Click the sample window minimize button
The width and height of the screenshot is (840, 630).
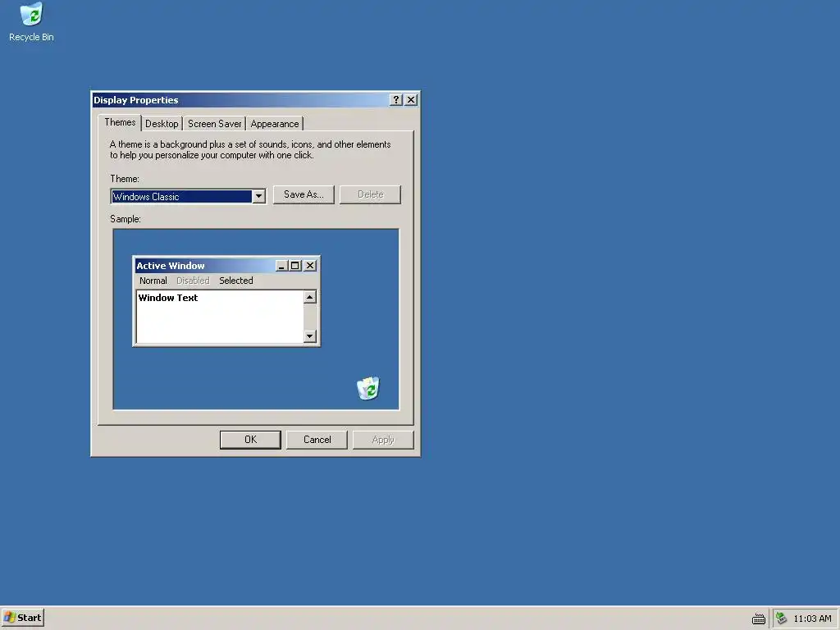click(x=281, y=266)
